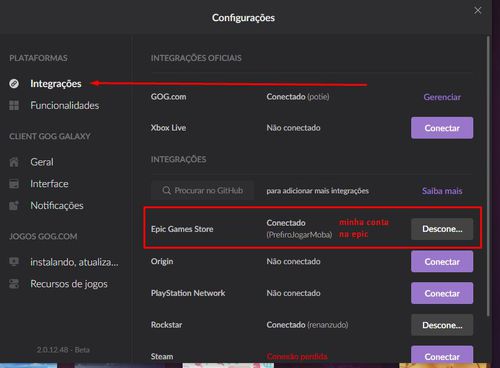Open the Notificações settings section
This screenshot has height=368, width=500.
click(57, 205)
